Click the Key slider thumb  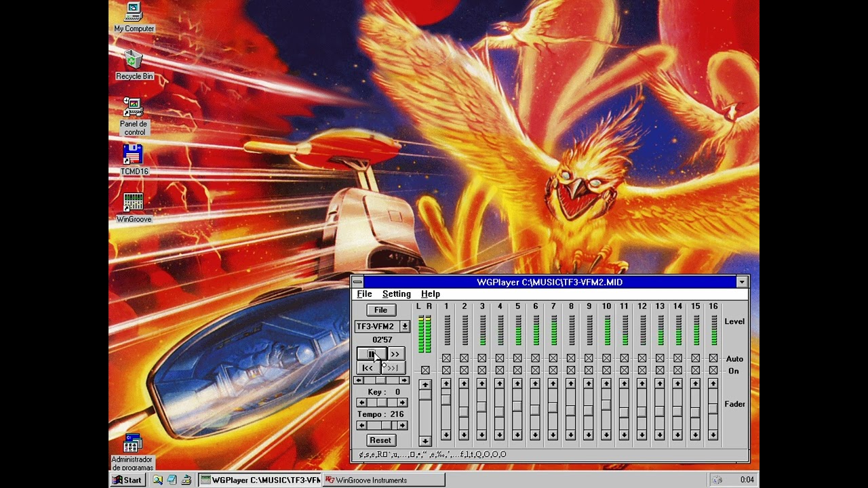click(382, 403)
